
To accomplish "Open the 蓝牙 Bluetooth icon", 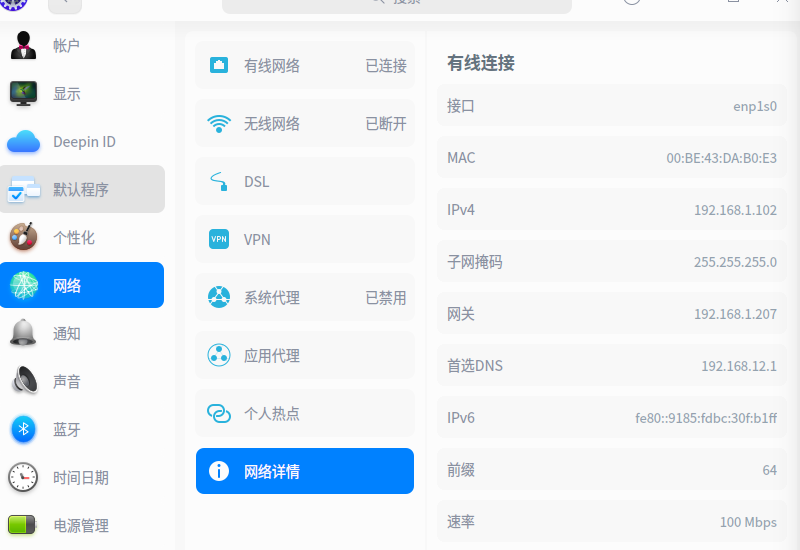I will [x=23, y=429].
